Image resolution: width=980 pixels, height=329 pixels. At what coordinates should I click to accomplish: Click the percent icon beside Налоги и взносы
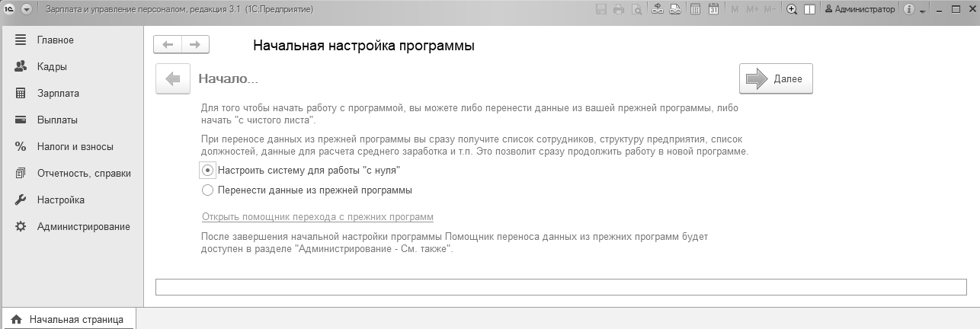coord(21,146)
